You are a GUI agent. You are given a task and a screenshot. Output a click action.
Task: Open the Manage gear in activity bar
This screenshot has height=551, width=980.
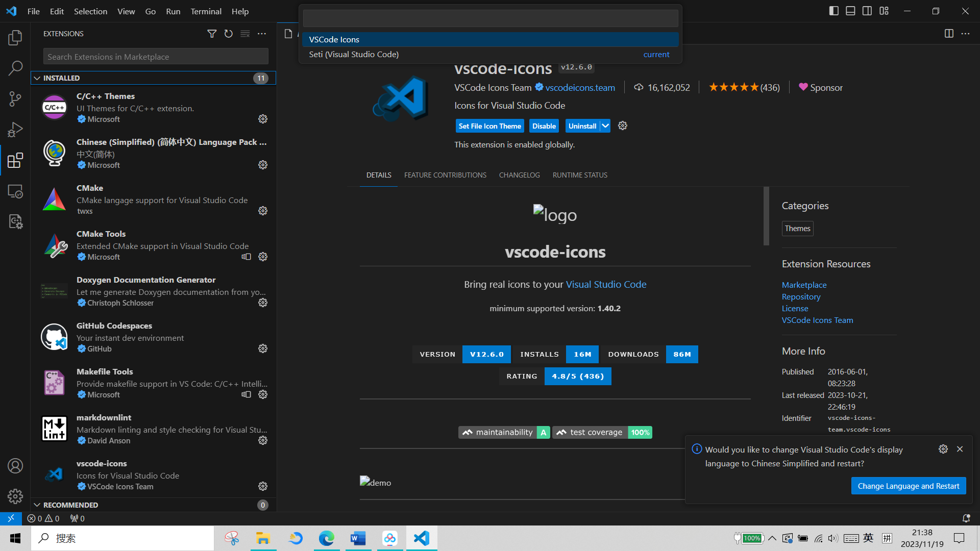[15, 496]
